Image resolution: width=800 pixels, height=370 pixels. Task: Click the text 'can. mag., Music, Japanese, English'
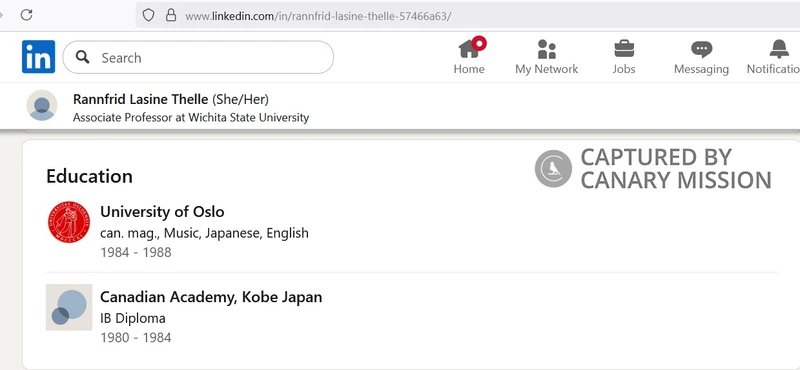pos(205,233)
